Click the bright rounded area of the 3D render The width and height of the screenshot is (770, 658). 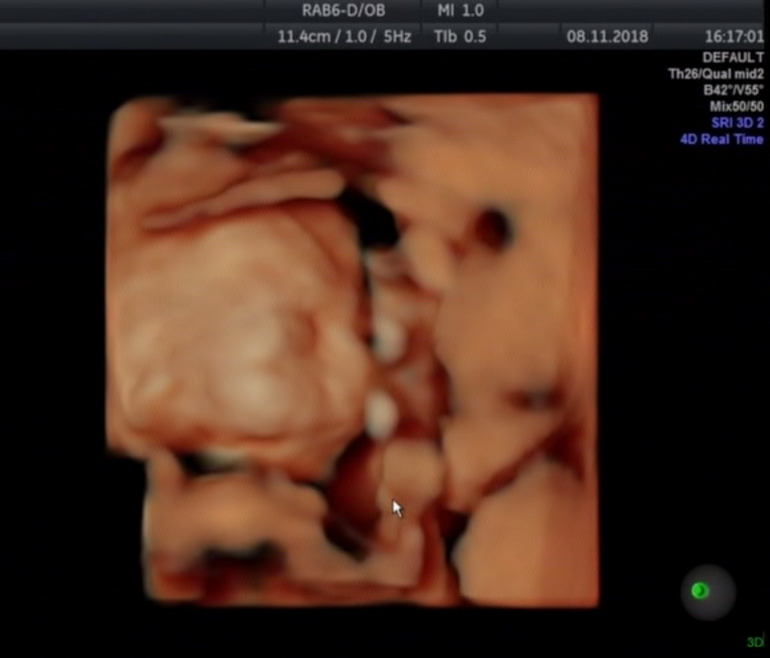tap(235, 320)
